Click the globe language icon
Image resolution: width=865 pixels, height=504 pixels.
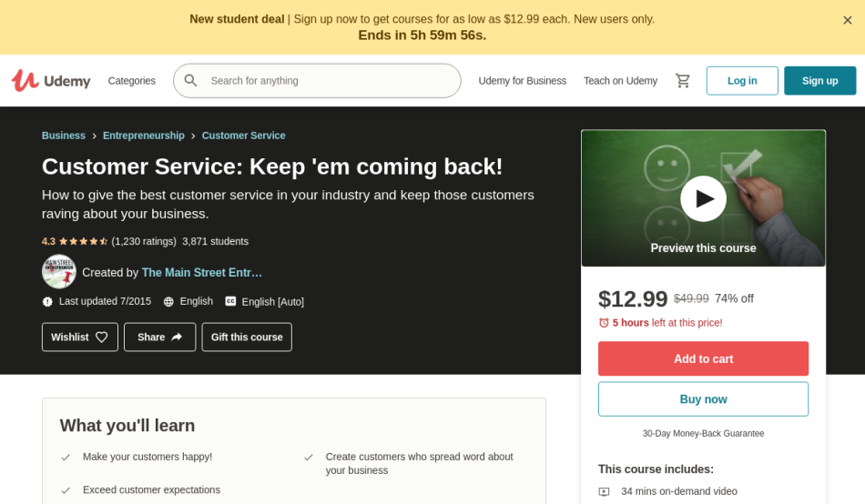(x=168, y=302)
